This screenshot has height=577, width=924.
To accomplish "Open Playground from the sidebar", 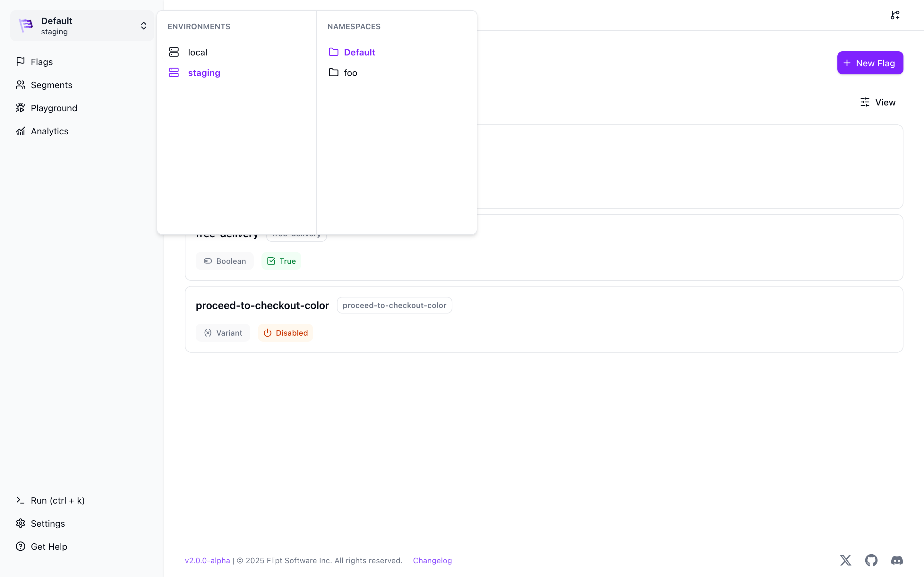I will 54,108.
